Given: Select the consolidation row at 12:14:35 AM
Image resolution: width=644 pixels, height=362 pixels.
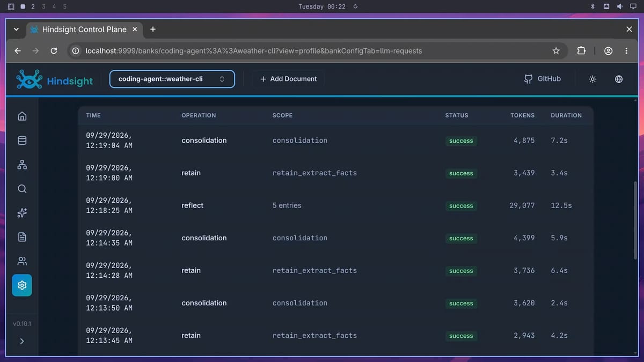Looking at the screenshot, I should (335, 238).
